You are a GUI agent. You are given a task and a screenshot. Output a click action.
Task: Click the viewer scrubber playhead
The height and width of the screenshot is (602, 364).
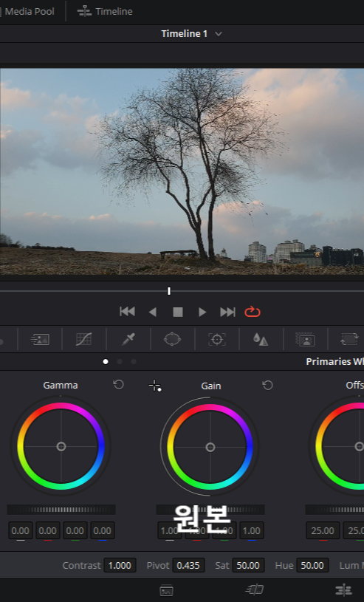pyautogui.click(x=169, y=292)
